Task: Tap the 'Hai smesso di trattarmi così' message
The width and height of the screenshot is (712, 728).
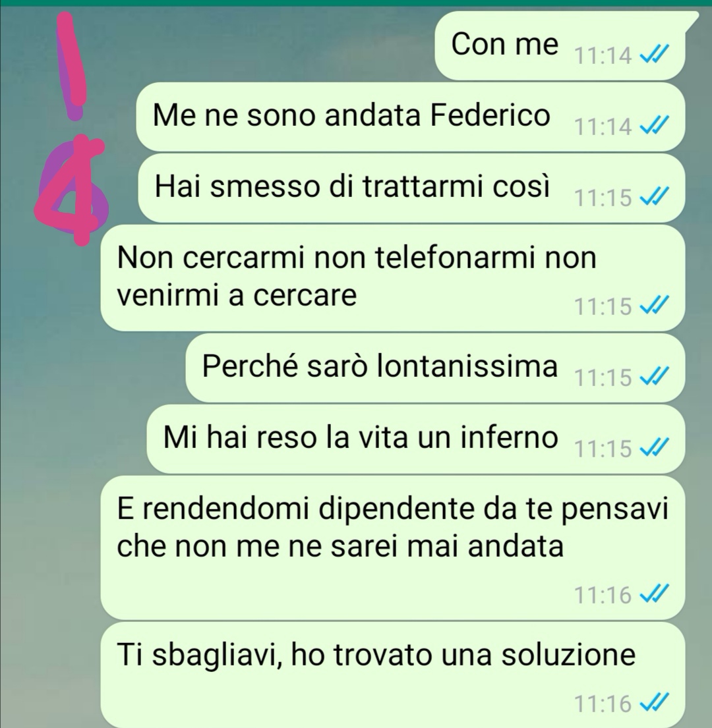Action: 411,188
